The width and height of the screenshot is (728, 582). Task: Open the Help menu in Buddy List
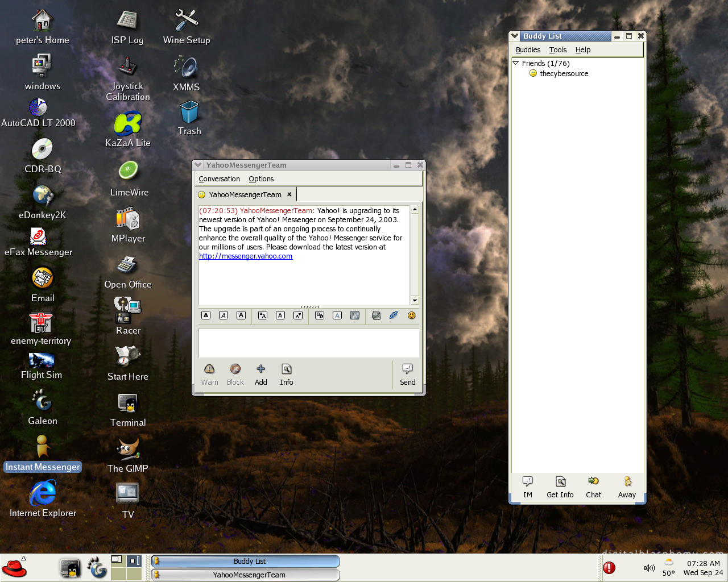click(x=583, y=50)
